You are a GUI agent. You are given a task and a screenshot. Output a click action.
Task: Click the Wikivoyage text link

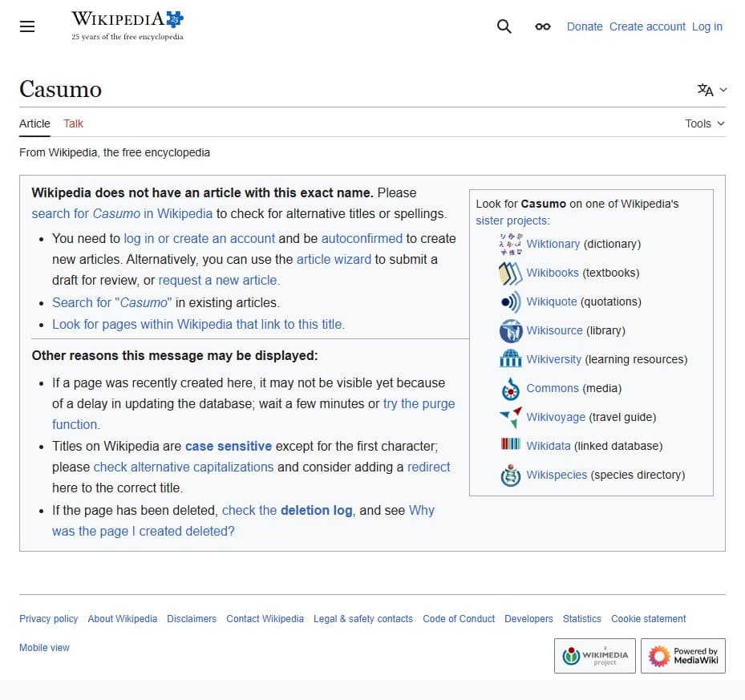click(x=556, y=417)
